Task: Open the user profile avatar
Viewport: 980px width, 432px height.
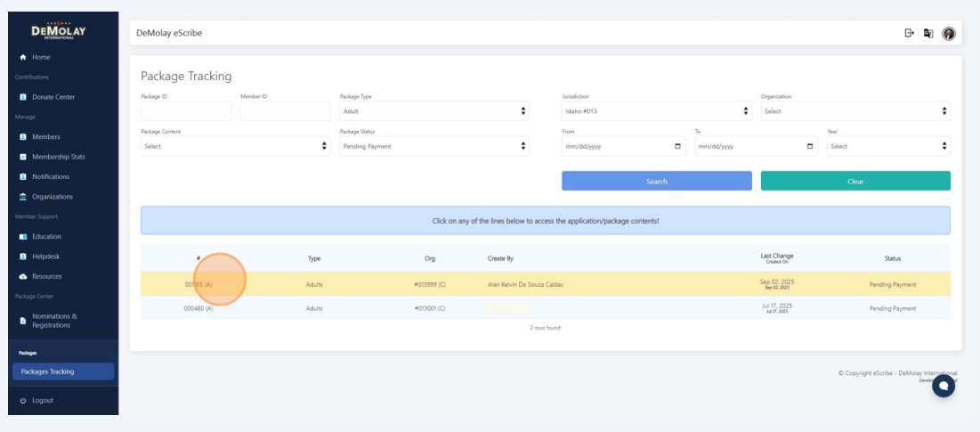Action: point(949,34)
